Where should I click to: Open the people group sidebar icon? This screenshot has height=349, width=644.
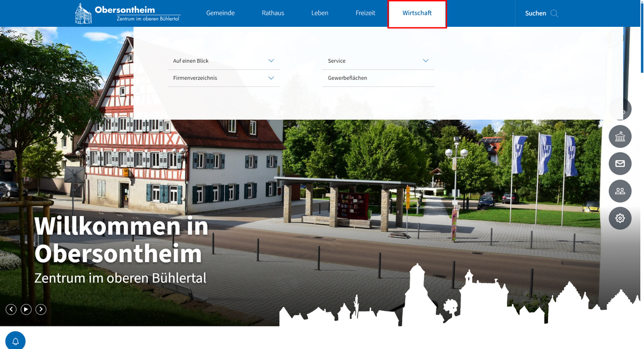pos(620,191)
